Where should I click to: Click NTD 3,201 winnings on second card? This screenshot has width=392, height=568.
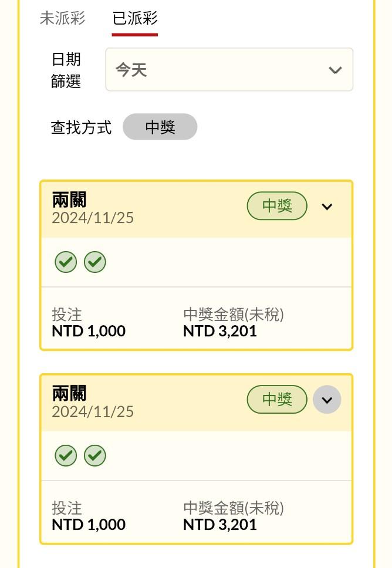[x=220, y=525]
